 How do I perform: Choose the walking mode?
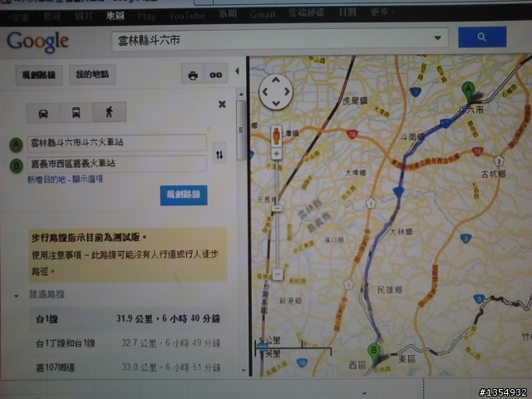(x=109, y=112)
